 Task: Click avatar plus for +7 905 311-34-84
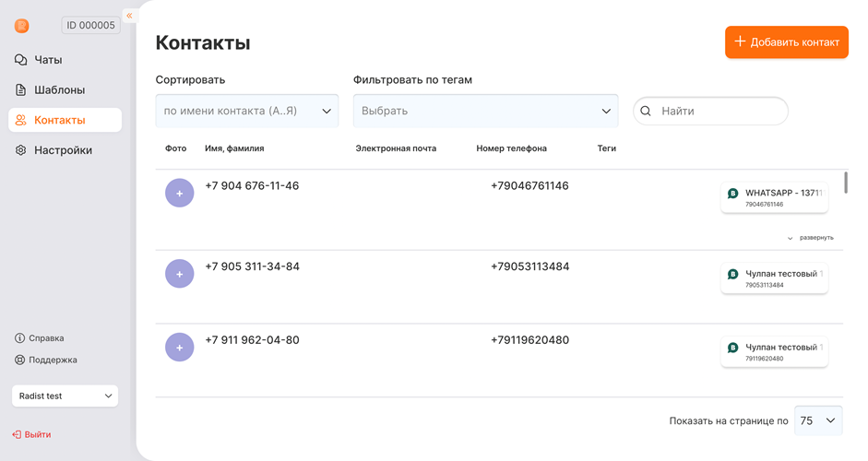179,274
